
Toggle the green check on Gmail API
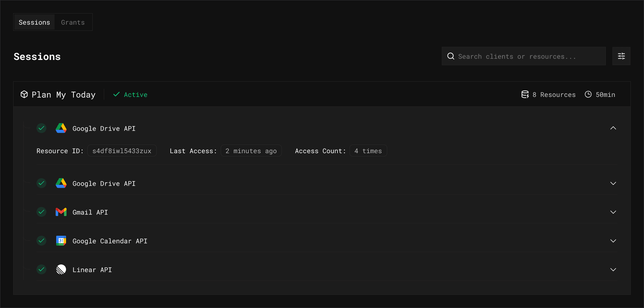click(41, 212)
